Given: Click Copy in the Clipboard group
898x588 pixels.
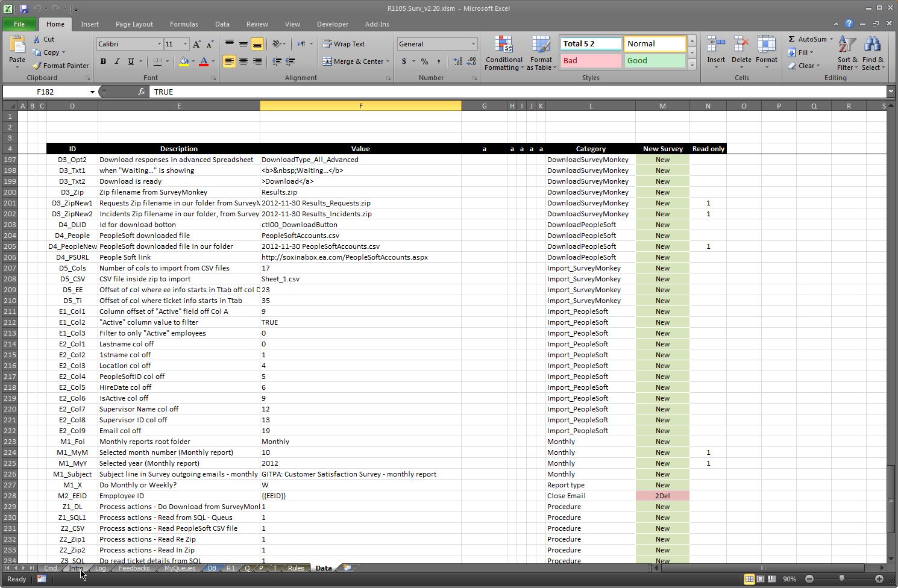Looking at the screenshot, I should [x=46, y=52].
